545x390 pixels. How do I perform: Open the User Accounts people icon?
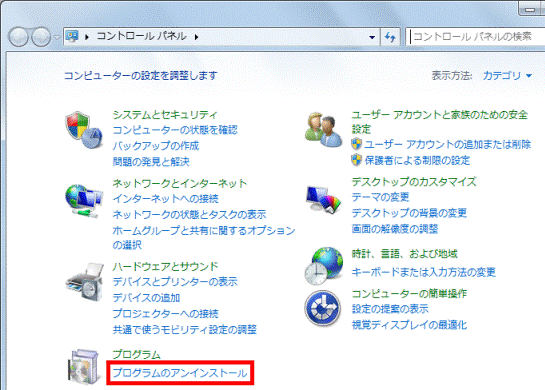click(x=323, y=130)
